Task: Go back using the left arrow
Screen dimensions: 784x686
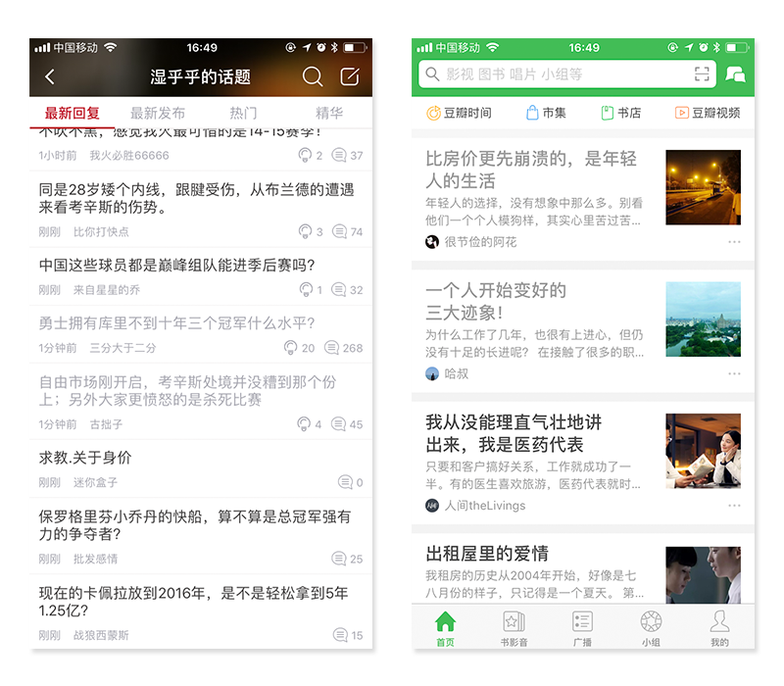Action: click(x=50, y=76)
